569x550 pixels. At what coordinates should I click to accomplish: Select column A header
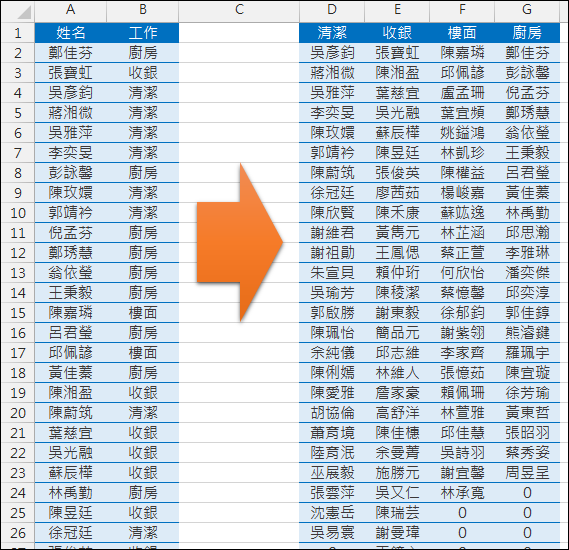click(x=71, y=10)
